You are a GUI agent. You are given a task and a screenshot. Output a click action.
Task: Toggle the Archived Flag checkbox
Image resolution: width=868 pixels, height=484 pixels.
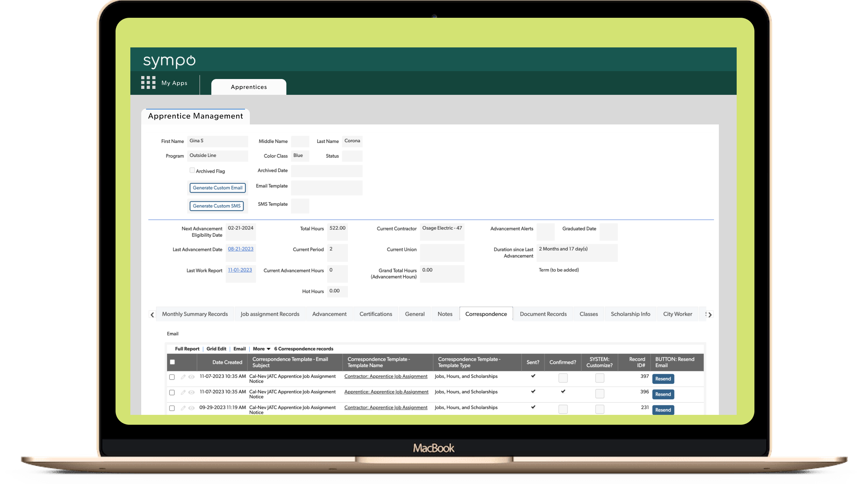pos(192,170)
